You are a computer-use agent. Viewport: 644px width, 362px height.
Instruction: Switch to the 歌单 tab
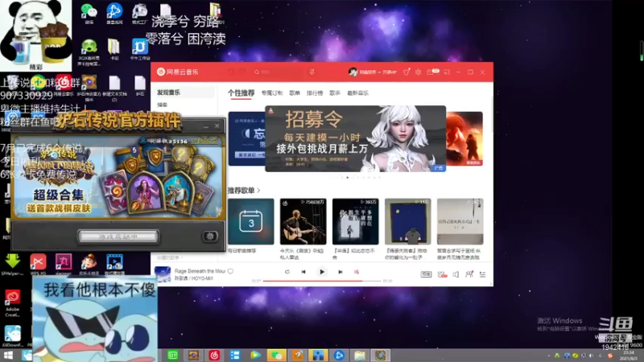(x=295, y=93)
